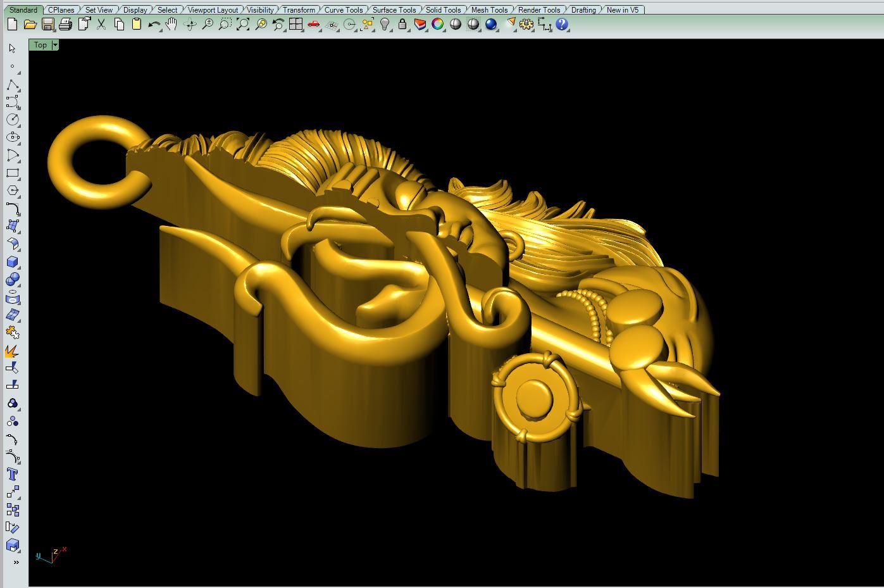Image resolution: width=884 pixels, height=588 pixels.
Task: Open the Top viewport dropdown arrow
Action: coord(56,45)
